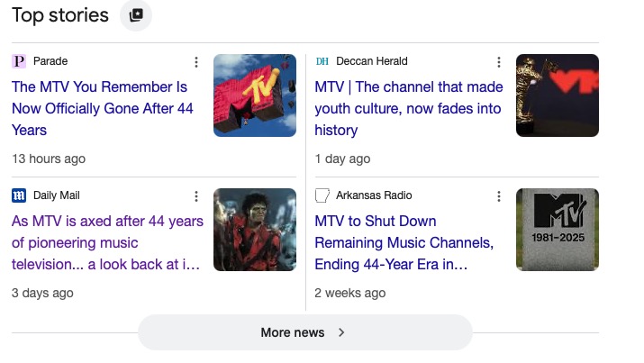Screen dimensions: 644x363
Task: Open the Deccan Herald article options menu
Action: click(x=498, y=62)
